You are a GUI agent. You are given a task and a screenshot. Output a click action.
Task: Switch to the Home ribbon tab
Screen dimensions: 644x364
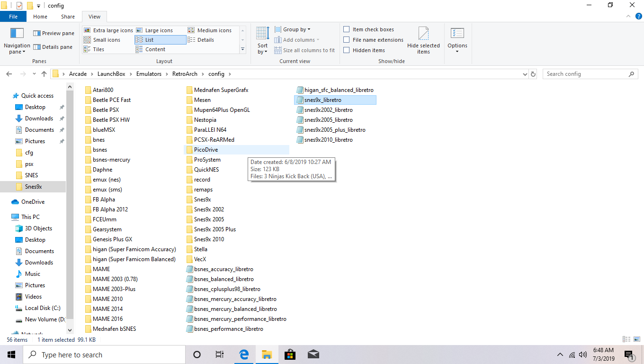coord(40,17)
